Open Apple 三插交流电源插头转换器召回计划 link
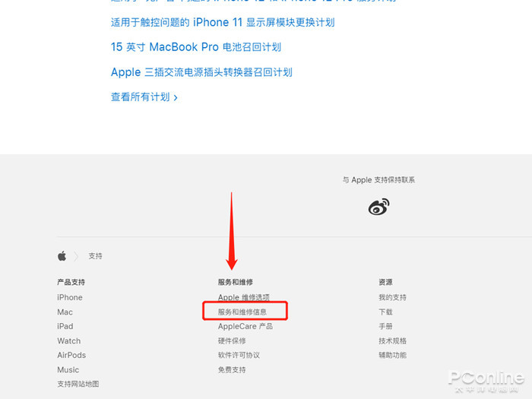This screenshot has width=532, height=399. tap(201, 72)
